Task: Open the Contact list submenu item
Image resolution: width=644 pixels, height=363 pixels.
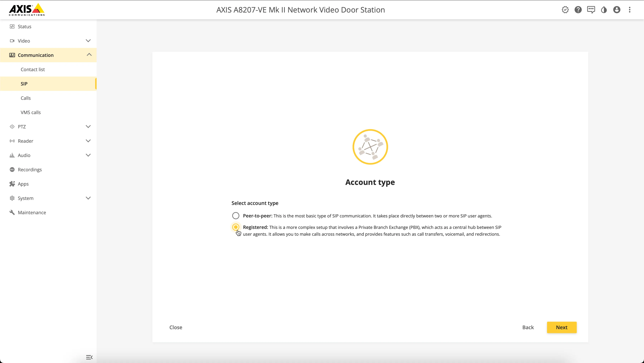Action: point(48,69)
